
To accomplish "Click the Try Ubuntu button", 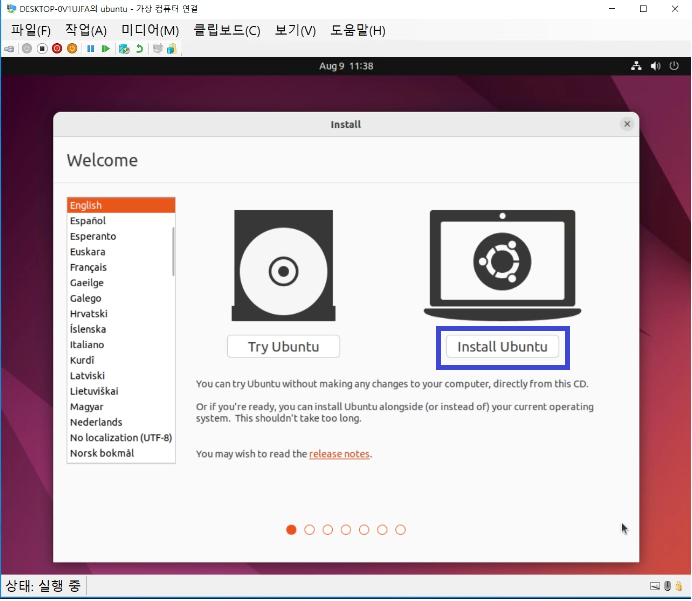I will point(283,347).
